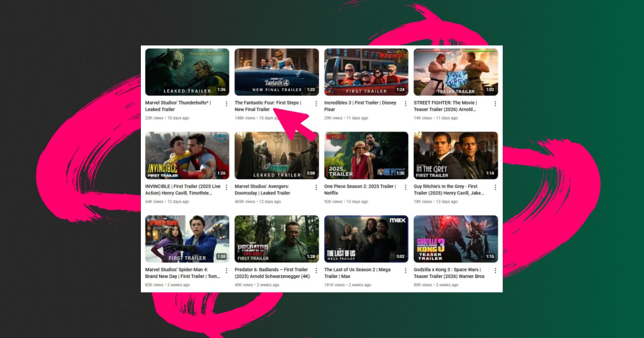Screen dimensions: 644x338
Task: Open title "Marvel Studios' Thunderbolts* | Leaked Trailer"
Action: (x=178, y=106)
